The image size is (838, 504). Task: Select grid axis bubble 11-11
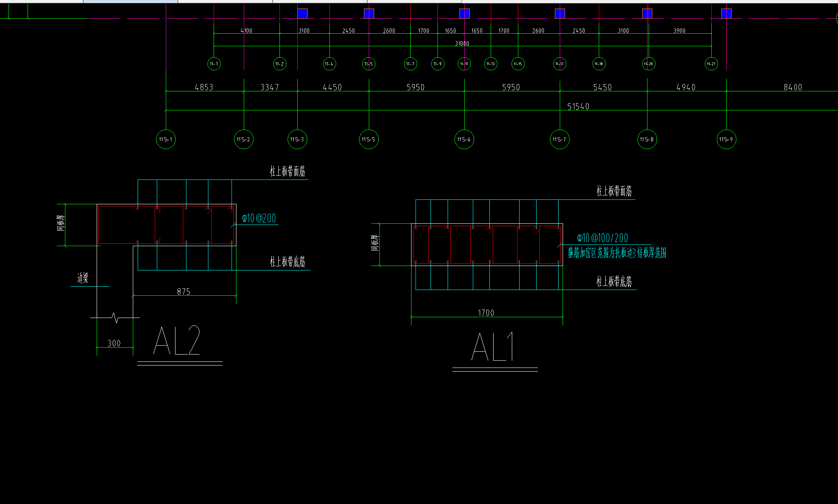click(464, 64)
